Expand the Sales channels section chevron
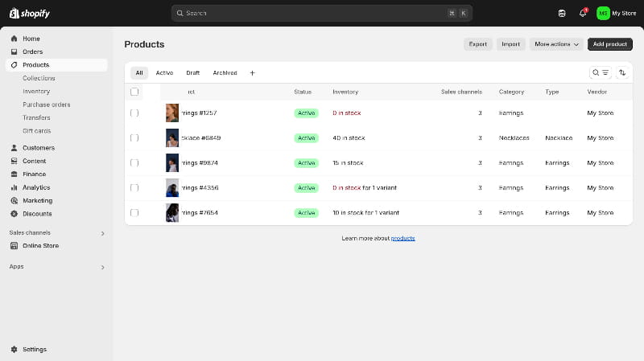The image size is (644, 361). 103,233
